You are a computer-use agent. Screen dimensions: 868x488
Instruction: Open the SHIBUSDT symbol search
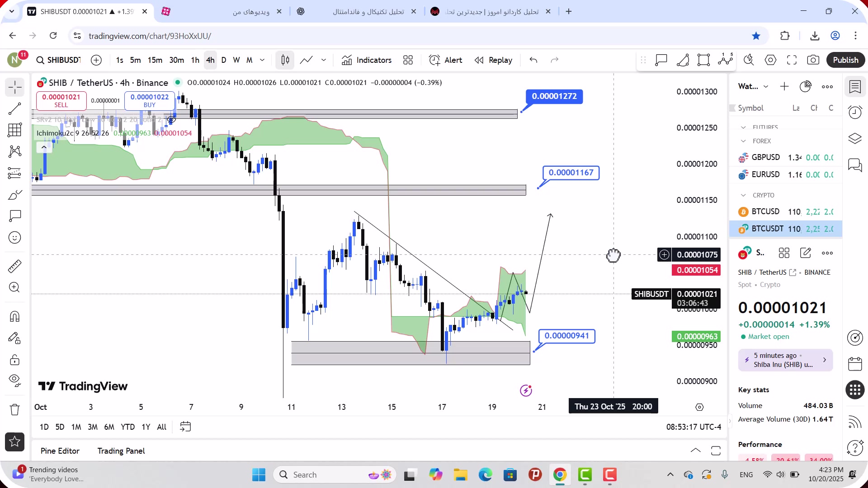[58, 60]
